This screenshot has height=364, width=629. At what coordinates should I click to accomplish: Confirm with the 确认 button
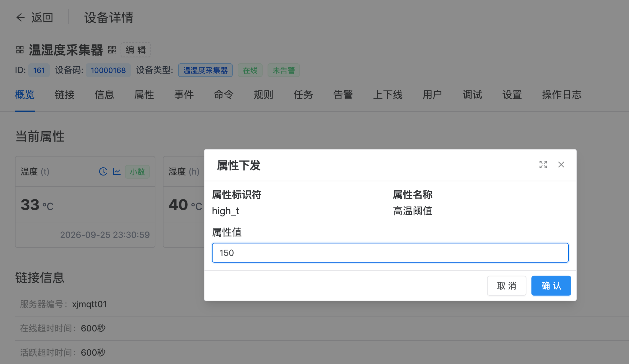(551, 286)
